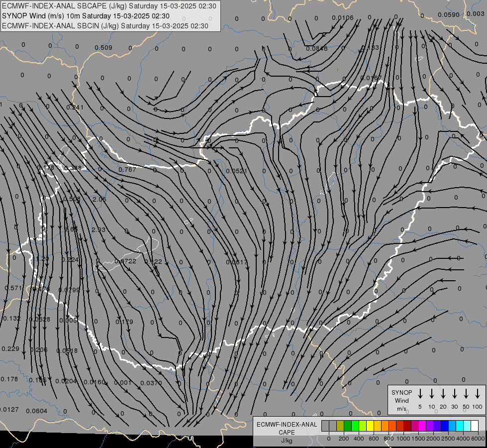This screenshot has height=448, width=487.
Task: Pick the pure yellow CAPE legend swatch
Action: click(x=370, y=426)
